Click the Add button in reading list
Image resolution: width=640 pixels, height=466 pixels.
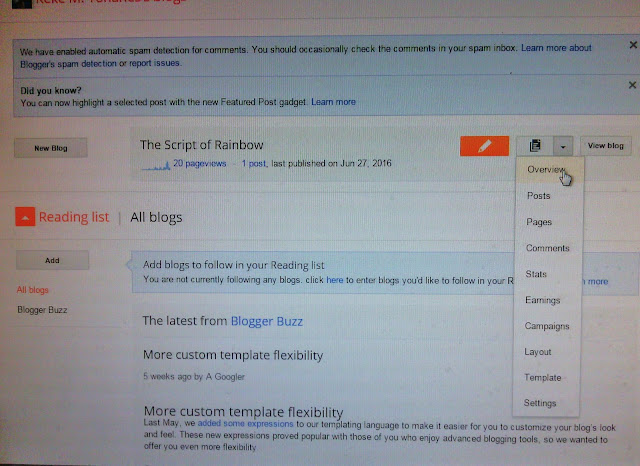pos(52,260)
